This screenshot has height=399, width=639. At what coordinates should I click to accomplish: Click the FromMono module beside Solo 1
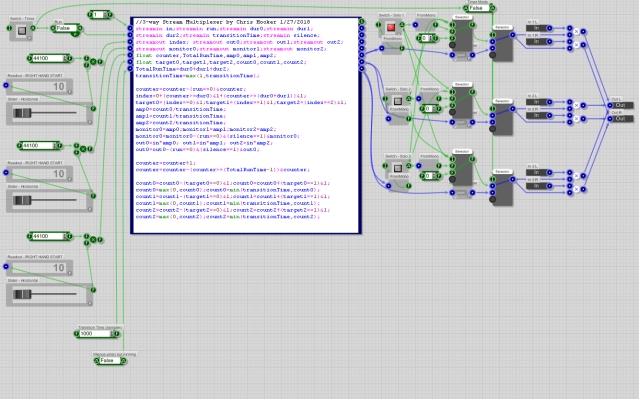pos(425,25)
